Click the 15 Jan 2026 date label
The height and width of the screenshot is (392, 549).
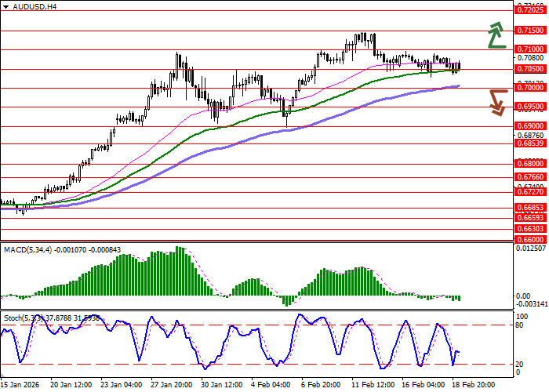click(19, 386)
